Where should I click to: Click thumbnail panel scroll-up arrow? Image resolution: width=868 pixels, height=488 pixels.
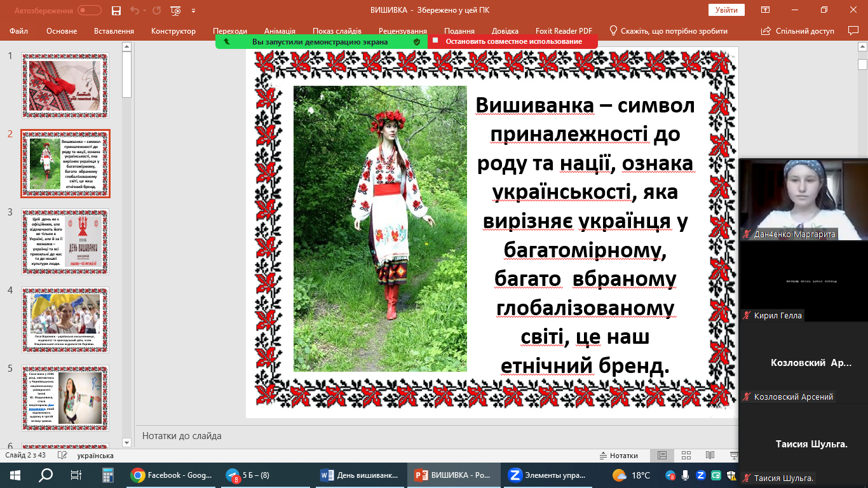pyautogui.click(x=126, y=46)
